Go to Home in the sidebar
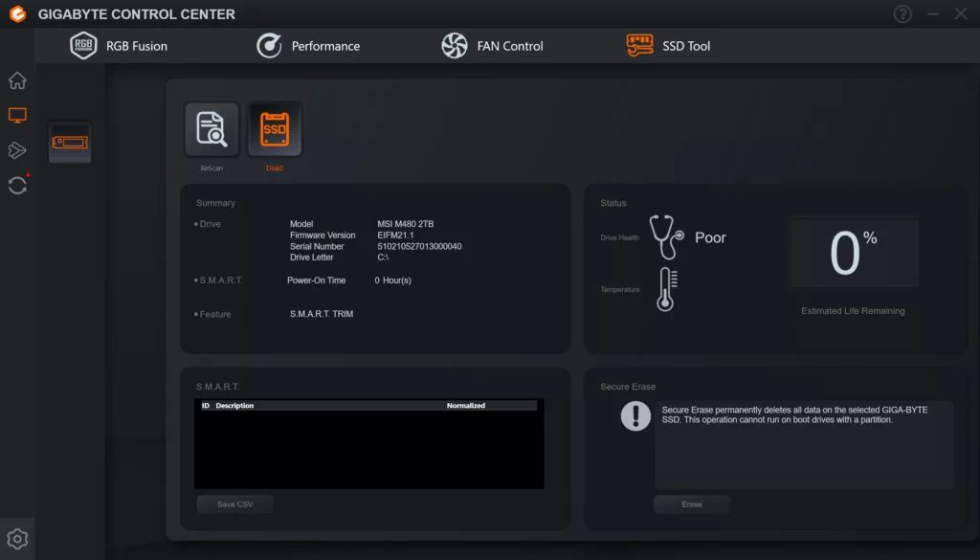 pyautogui.click(x=17, y=80)
